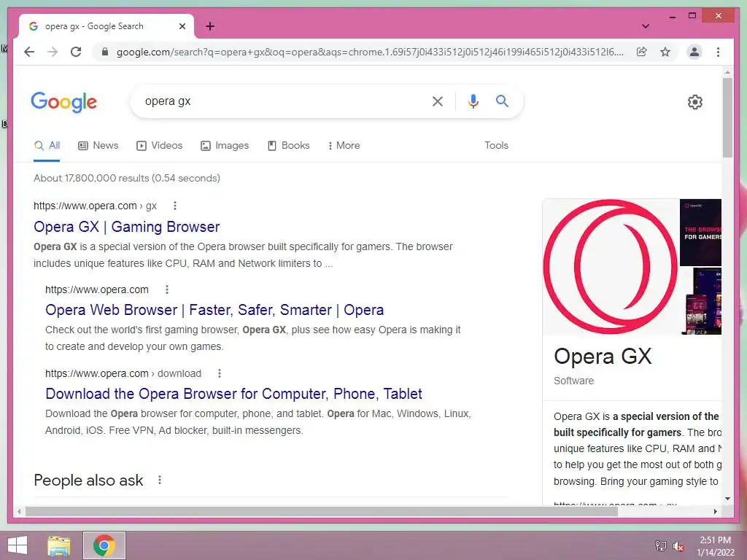Bookmark this tab with star icon

point(665,52)
